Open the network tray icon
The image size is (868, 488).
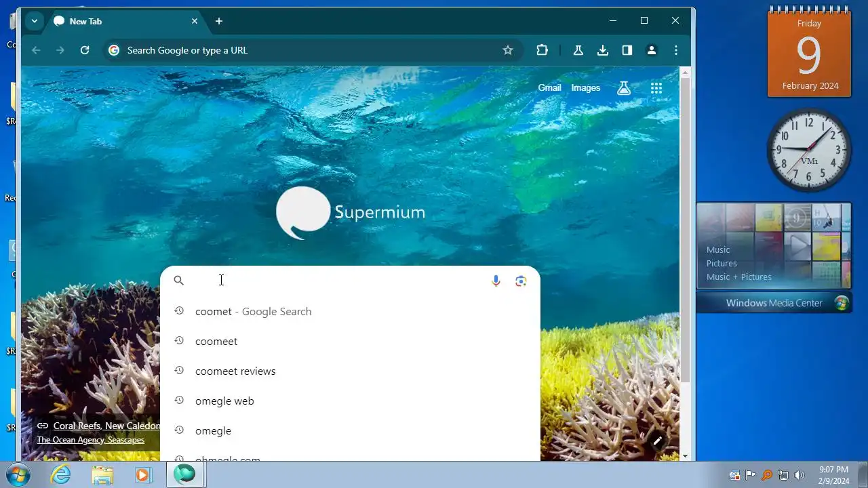pos(783,475)
